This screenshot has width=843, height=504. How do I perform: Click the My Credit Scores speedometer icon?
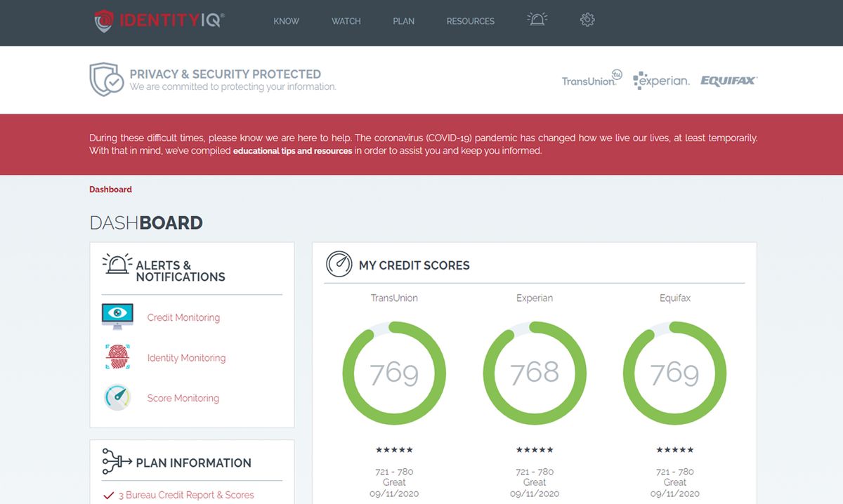coord(339,265)
